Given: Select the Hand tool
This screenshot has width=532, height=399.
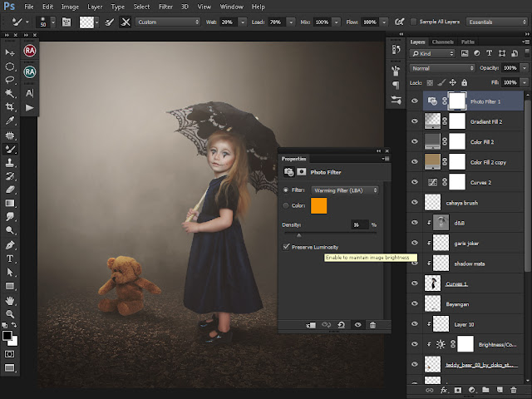Looking at the screenshot, I should click(10, 300).
